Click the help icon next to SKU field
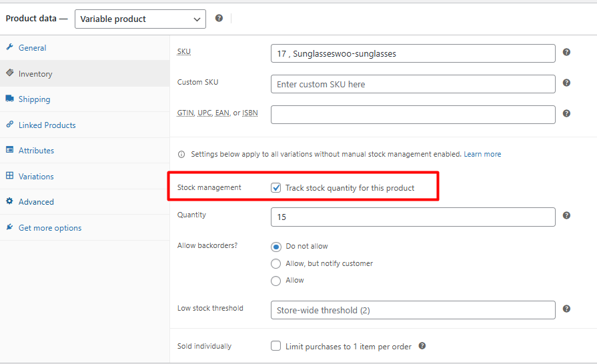The width and height of the screenshot is (597, 364). [566, 52]
